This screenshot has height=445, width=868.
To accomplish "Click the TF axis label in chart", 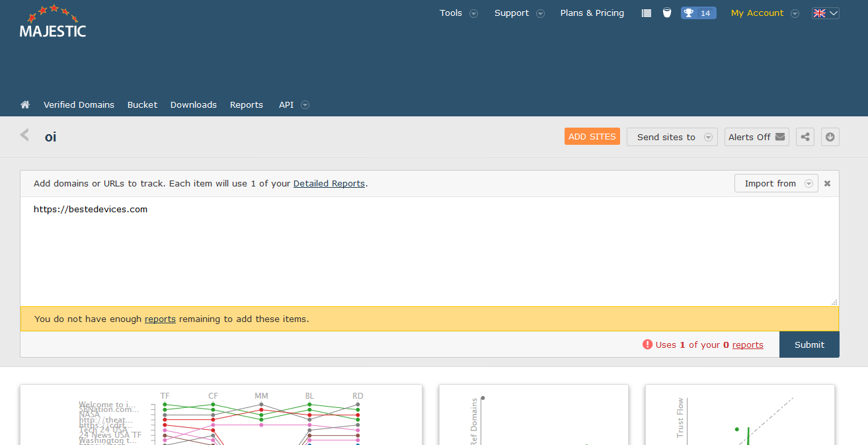I will pyautogui.click(x=165, y=396).
